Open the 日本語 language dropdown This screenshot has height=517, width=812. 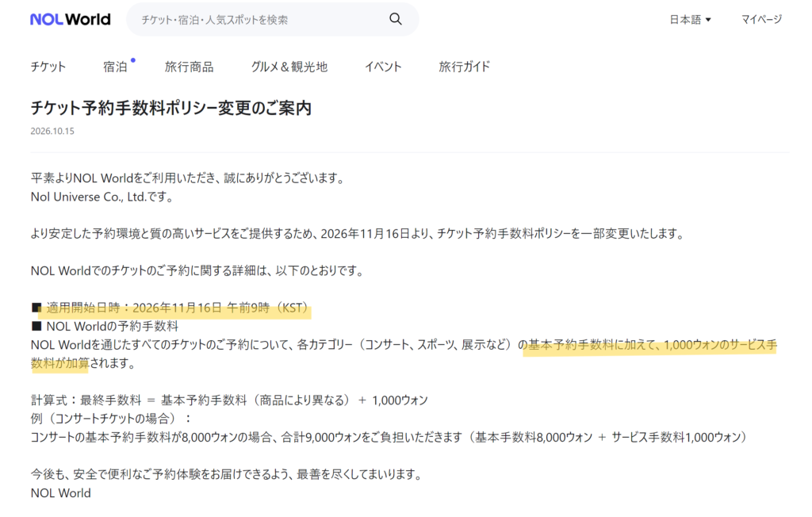[691, 20]
